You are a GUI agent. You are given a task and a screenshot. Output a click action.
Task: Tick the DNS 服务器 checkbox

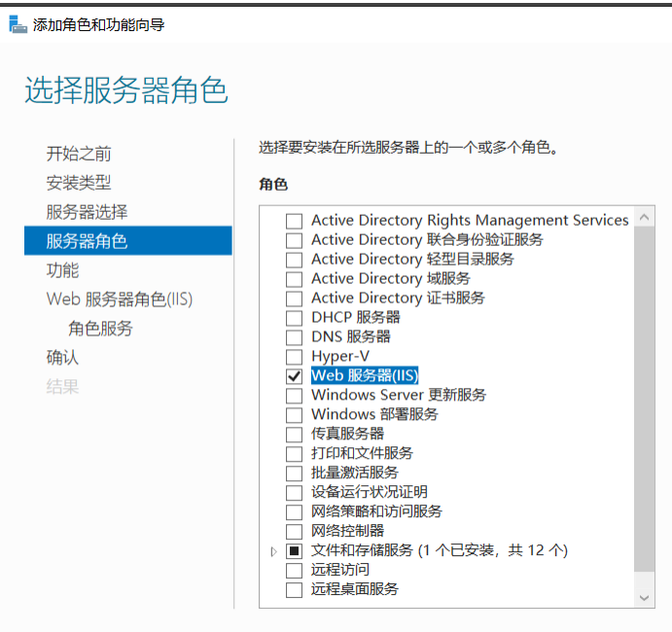(294, 337)
